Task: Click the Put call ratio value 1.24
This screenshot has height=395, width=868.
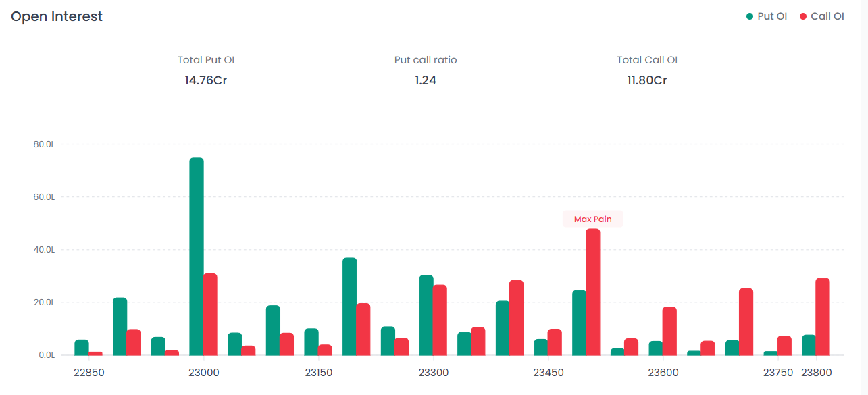Action: point(426,80)
